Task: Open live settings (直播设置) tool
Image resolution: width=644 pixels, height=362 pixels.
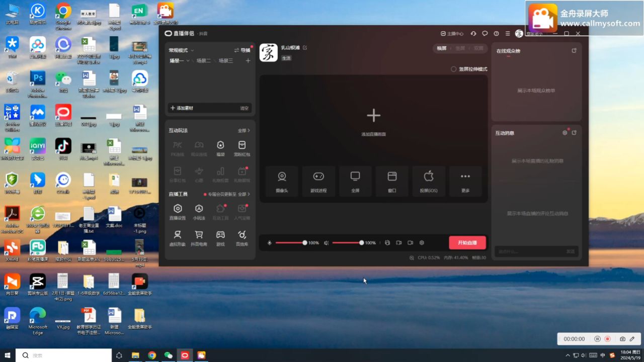Action: 178,212
